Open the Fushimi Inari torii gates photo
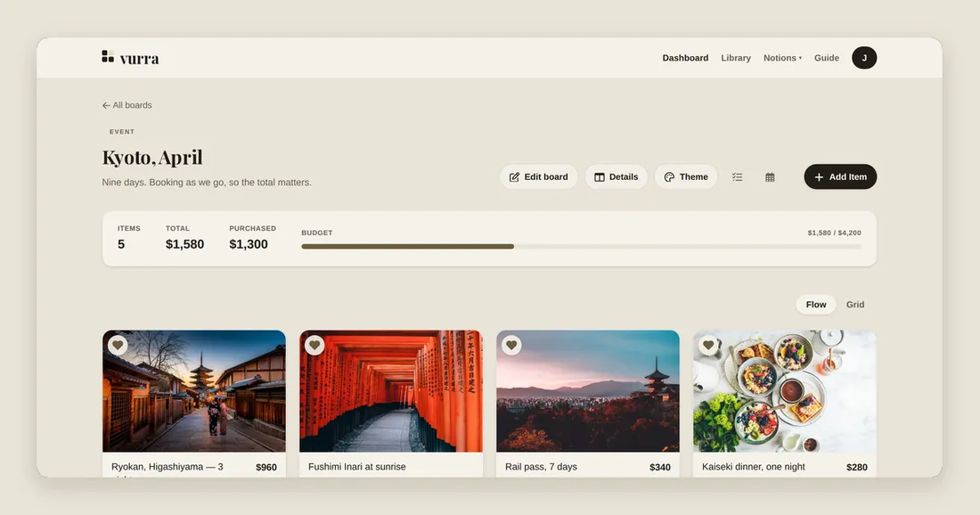980x515 pixels. 390,390
